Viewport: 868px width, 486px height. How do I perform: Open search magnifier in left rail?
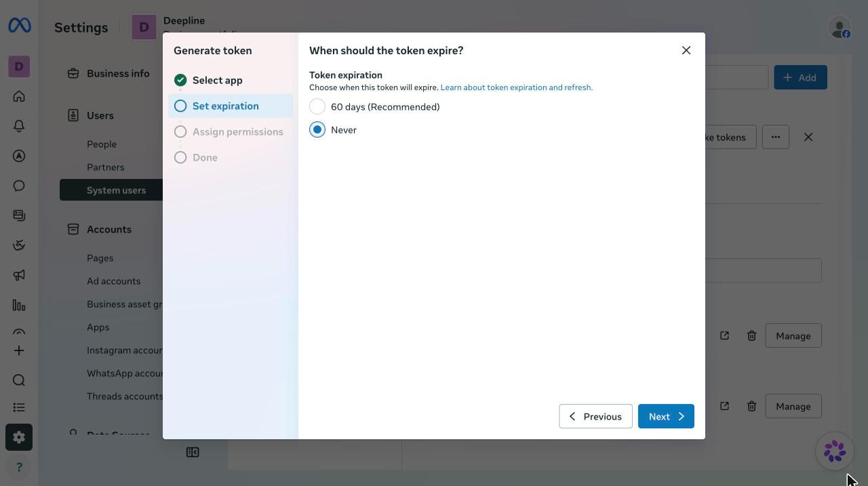[x=19, y=380]
